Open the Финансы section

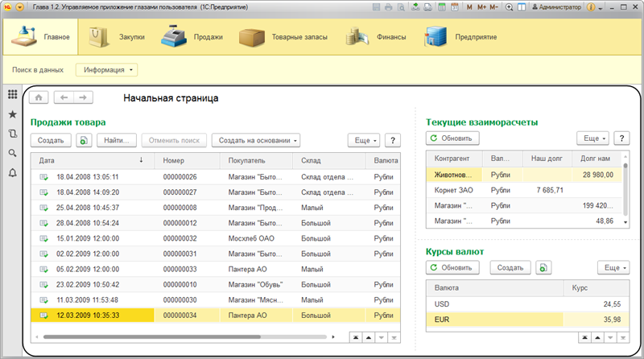[375, 37]
